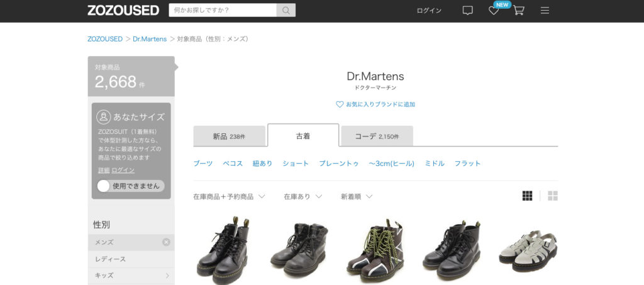Viewport: 644px width, 285px height.
Task: Expand the キッズ category chevron
Action: pyautogui.click(x=167, y=276)
